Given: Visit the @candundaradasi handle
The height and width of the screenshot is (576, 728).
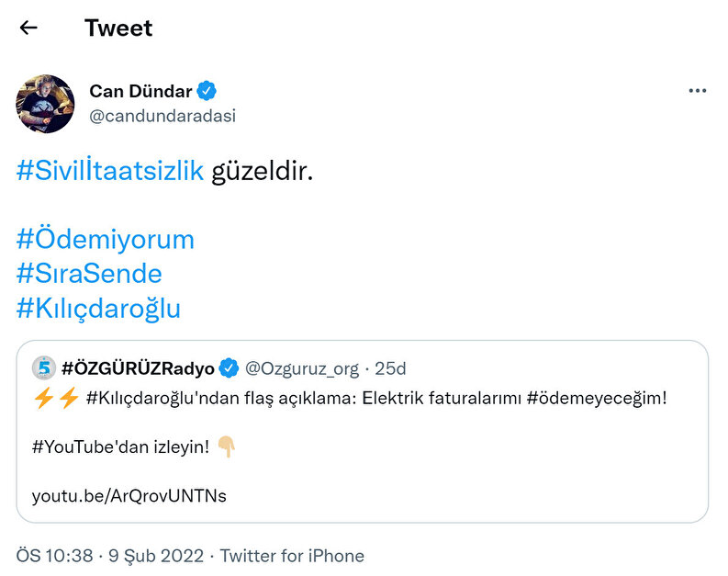Looking at the screenshot, I should point(162,115).
